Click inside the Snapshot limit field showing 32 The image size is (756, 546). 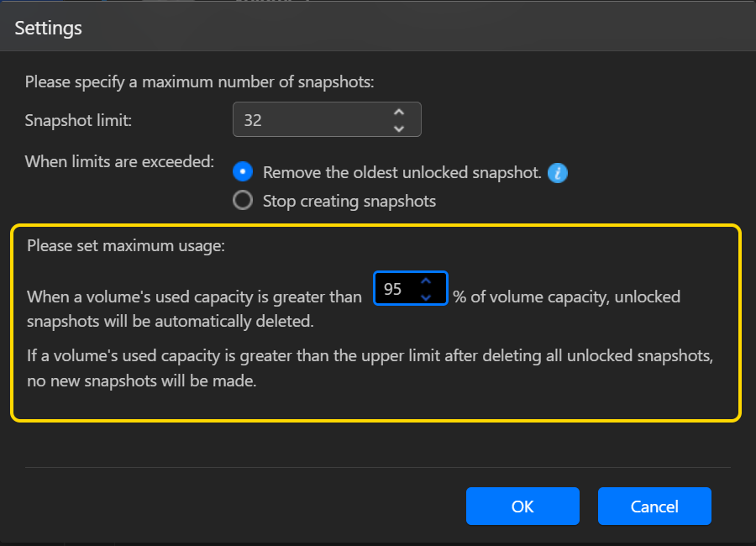(x=311, y=120)
